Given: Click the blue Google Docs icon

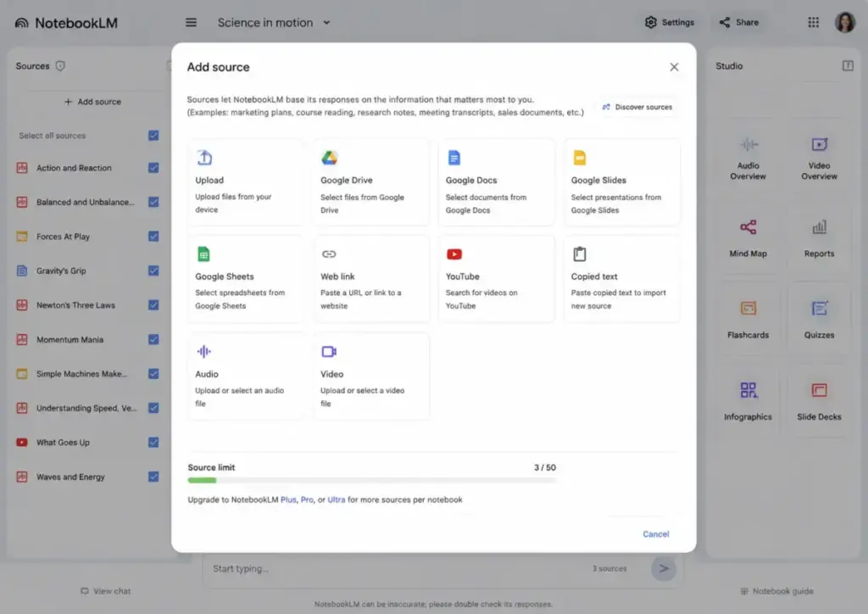Looking at the screenshot, I should (x=454, y=158).
